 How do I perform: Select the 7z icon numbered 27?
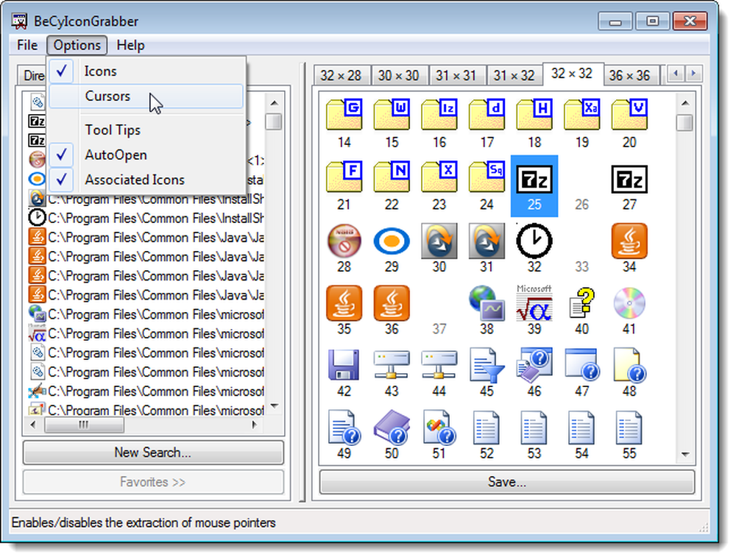(x=629, y=180)
